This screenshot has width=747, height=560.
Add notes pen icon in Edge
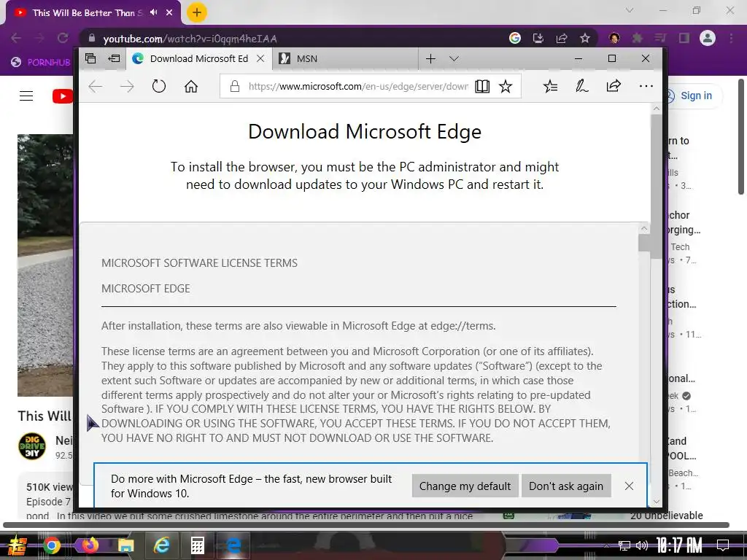click(581, 86)
